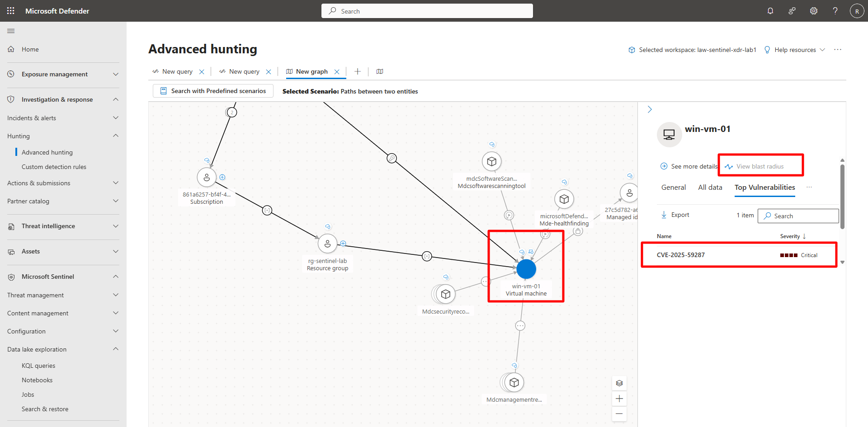
Task: Select the 861a6257 Subscription node
Action: 207,178
